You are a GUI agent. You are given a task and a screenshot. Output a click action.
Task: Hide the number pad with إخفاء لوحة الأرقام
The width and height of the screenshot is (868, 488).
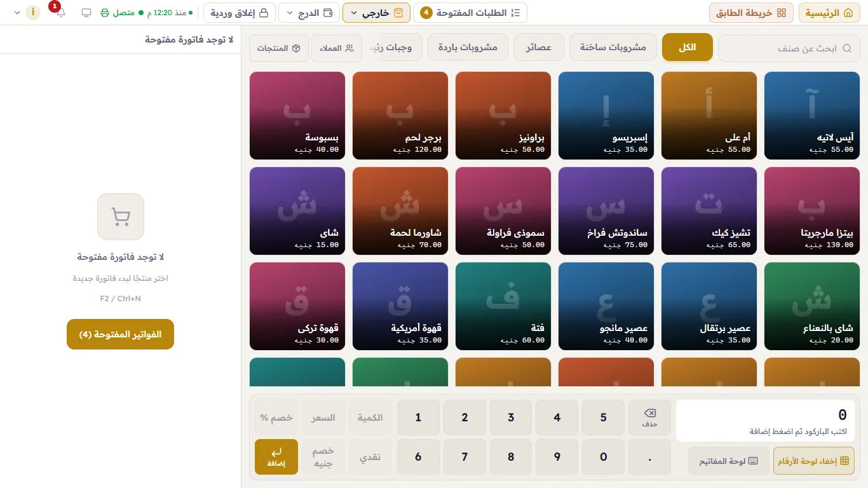pyautogui.click(x=814, y=461)
